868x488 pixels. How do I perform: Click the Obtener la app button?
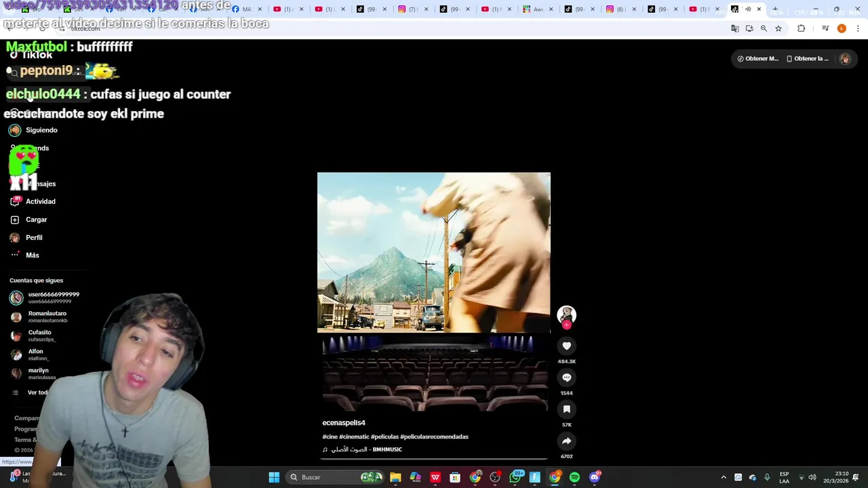pyautogui.click(x=807, y=59)
